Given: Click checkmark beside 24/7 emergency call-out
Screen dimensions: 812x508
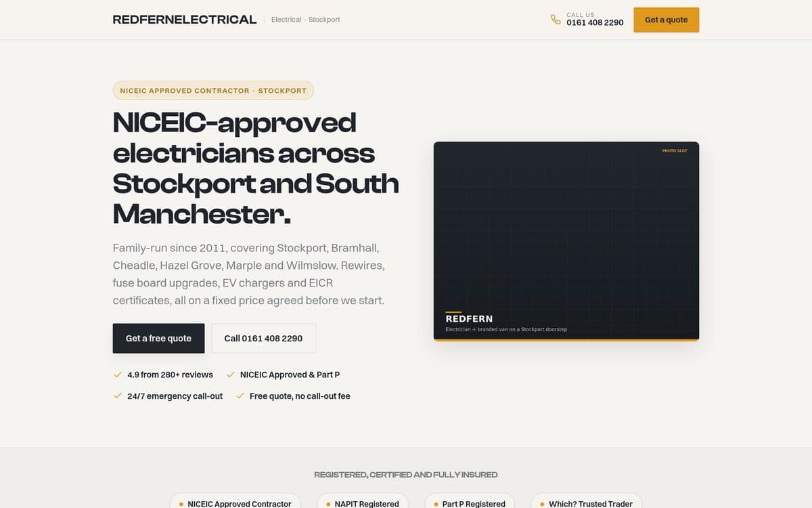Looking at the screenshot, I should 118,396.
